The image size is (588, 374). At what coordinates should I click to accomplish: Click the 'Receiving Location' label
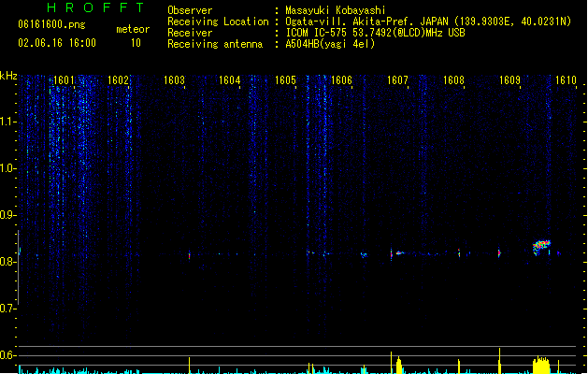point(218,22)
